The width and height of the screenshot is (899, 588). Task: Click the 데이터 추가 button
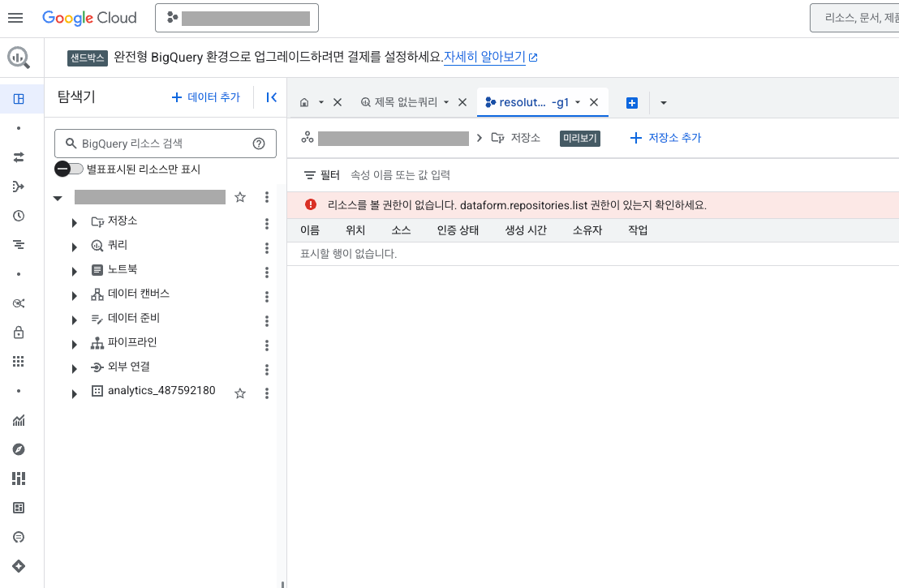(x=206, y=97)
